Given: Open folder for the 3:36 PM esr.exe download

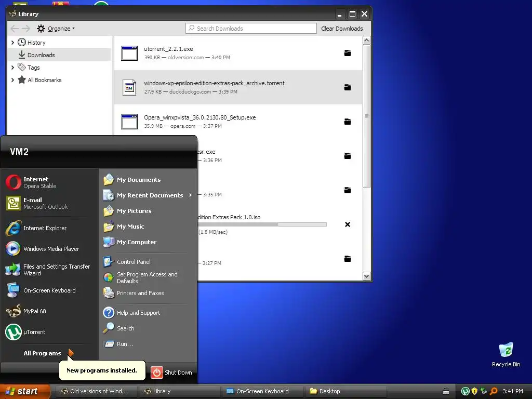Looking at the screenshot, I should [x=348, y=156].
